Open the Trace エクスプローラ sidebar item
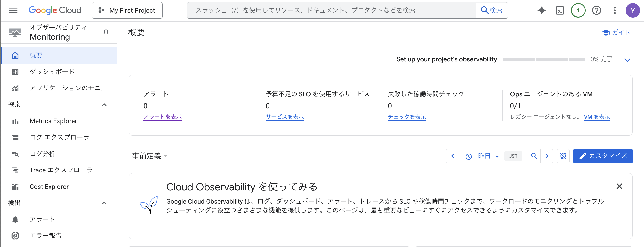Screen dimensions: 644x247 point(61,170)
